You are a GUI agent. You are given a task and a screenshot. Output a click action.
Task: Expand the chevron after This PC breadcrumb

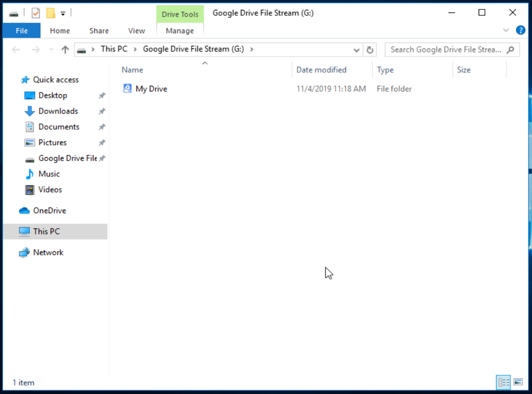(x=135, y=49)
